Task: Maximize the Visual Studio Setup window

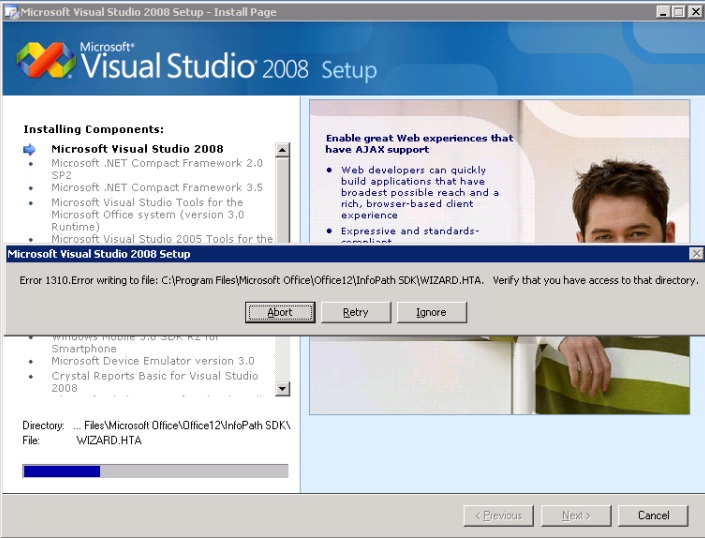Action: 679,12
